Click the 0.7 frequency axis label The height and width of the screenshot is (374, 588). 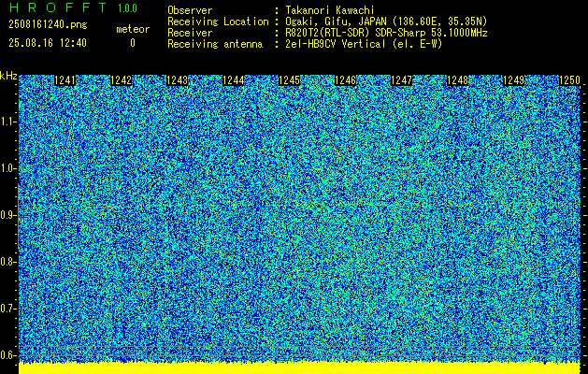[7, 309]
